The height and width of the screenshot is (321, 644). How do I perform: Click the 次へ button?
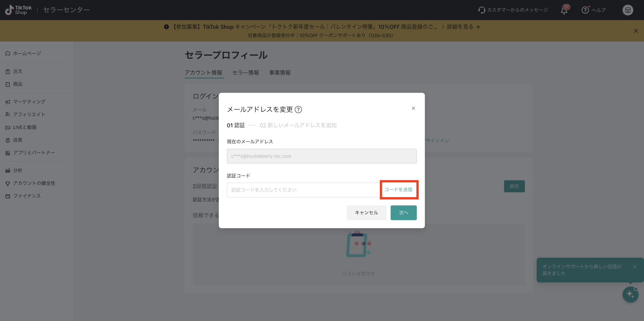404,213
